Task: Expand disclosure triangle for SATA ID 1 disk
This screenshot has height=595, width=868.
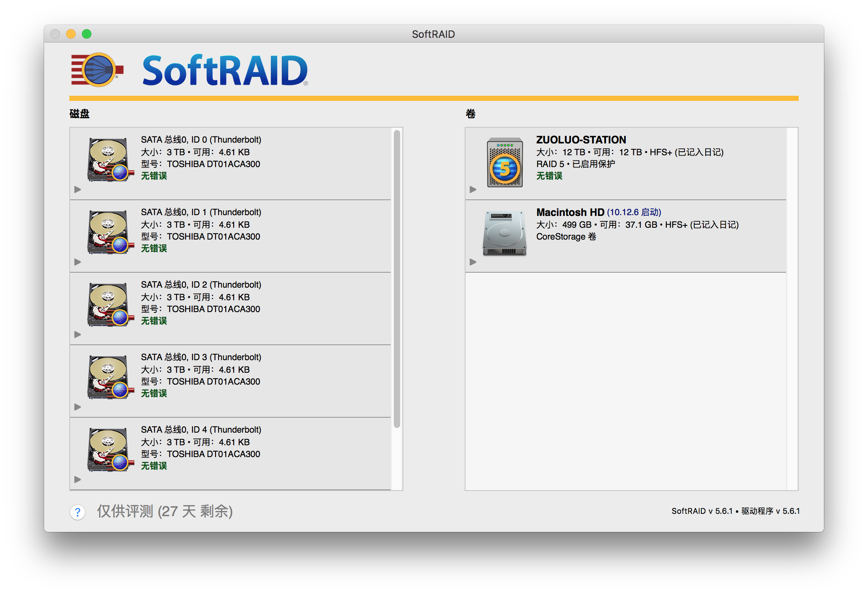Action: [78, 262]
